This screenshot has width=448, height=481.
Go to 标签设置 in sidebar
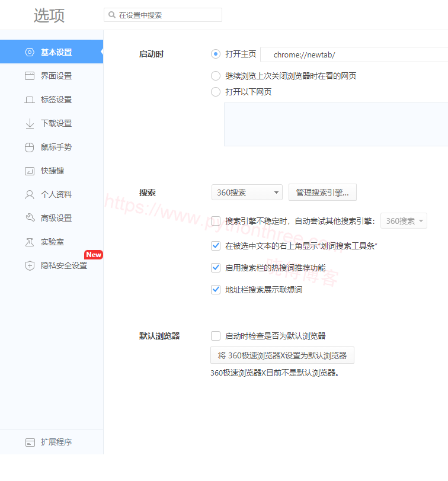(x=56, y=100)
